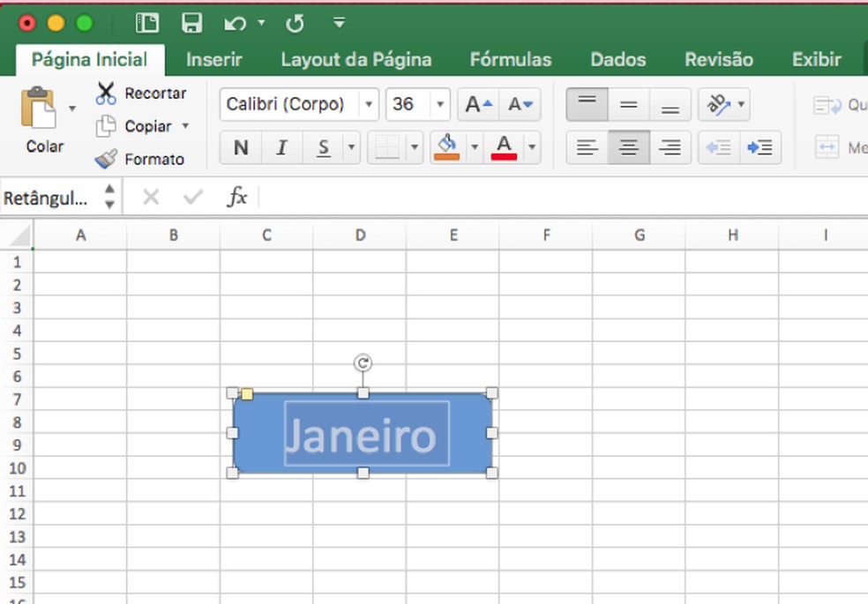Click the Undo arrow icon
Viewport: 868px width, 604px height.
point(236,23)
